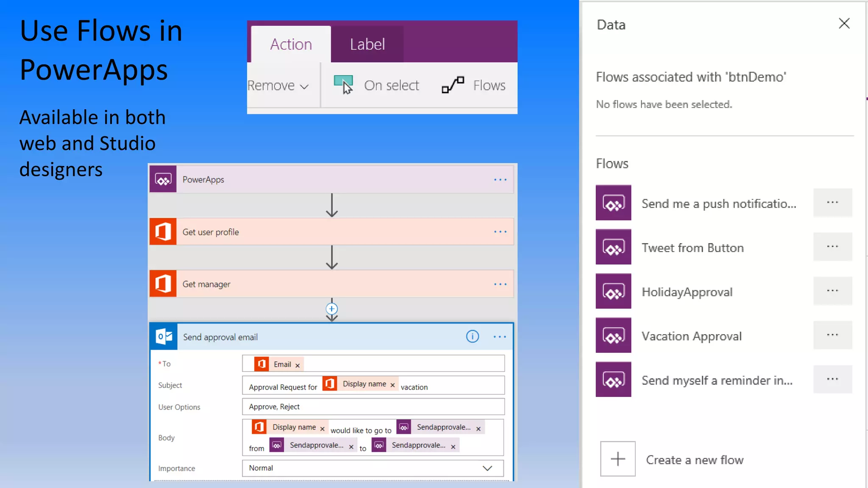The width and height of the screenshot is (868, 488).
Task: Remove Display name token from Body
Action: tap(322, 429)
